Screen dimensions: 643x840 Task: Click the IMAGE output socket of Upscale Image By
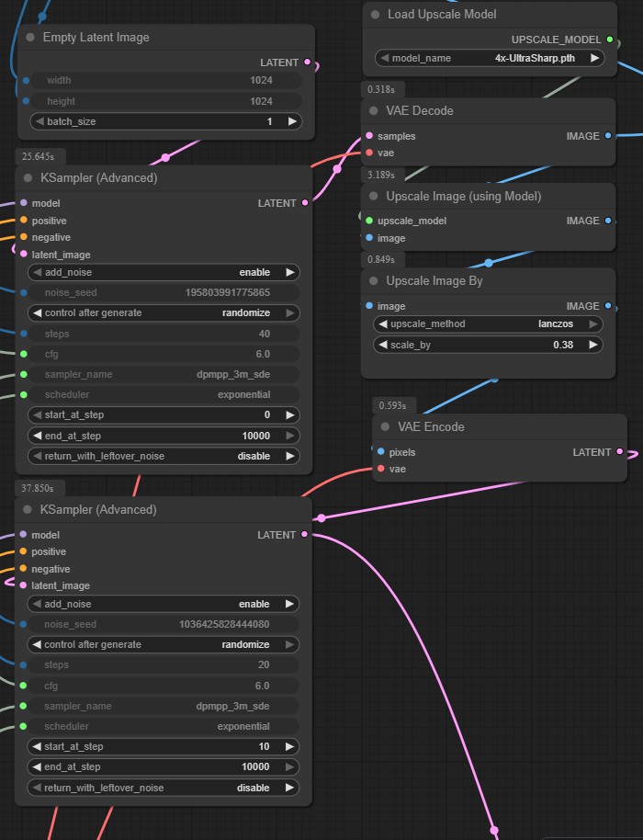(x=608, y=306)
